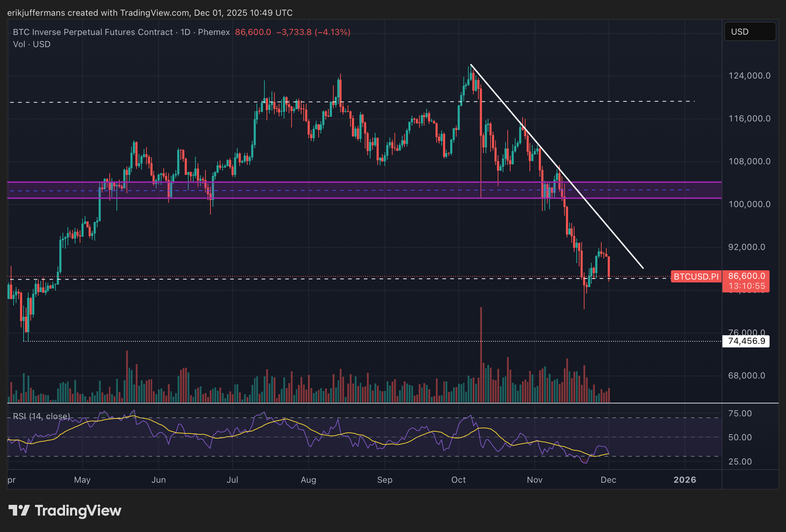Image resolution: width=786 pixels, height=532 pixels.
Task: Click the 124,000.0 price axis label
Action: 749,76
